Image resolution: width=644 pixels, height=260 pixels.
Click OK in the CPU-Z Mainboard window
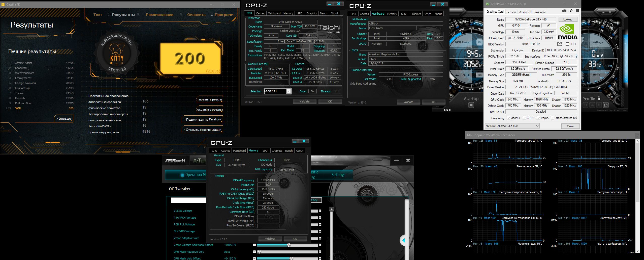click(x=434, y=102)
